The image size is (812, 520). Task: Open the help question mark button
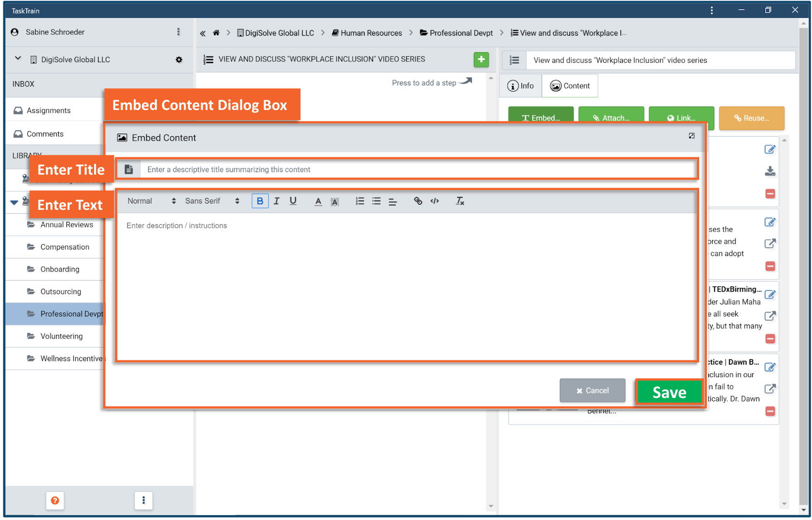pos(55,501)
